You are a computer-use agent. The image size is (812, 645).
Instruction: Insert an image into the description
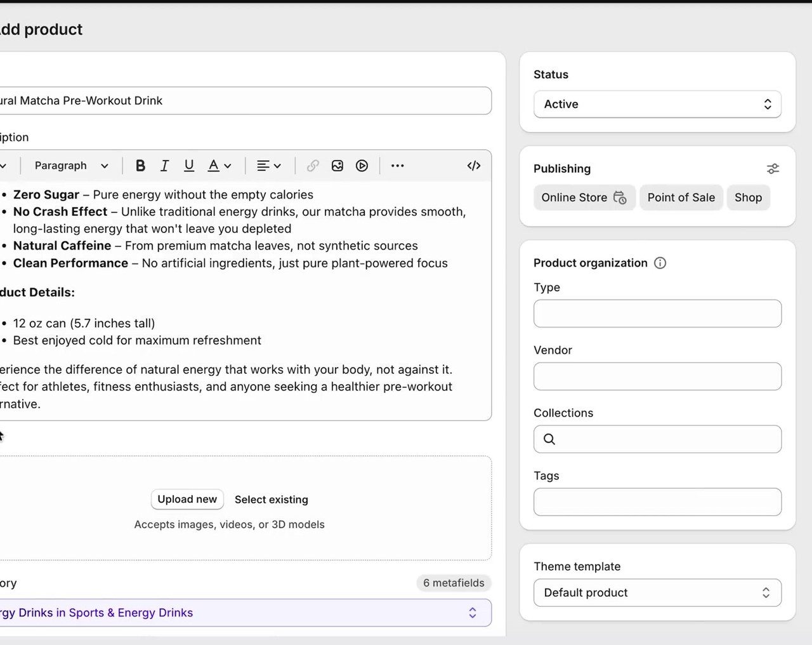(337, 166)
